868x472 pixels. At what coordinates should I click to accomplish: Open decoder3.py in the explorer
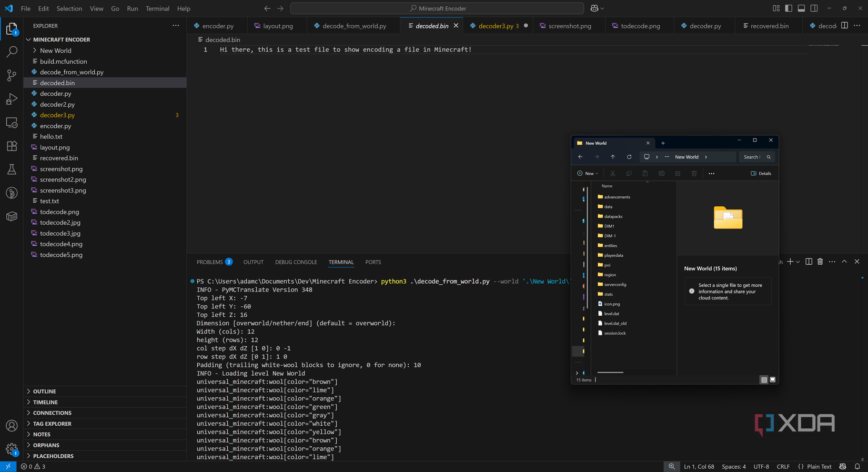57,115
